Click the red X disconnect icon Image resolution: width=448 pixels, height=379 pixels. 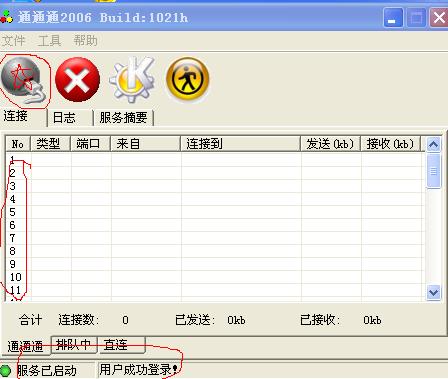click(77, 79)
